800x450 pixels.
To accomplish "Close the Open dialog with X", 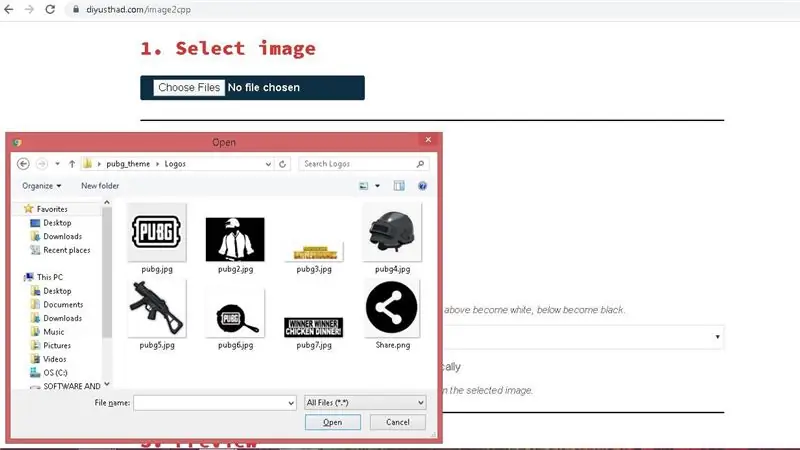I will click(428, 140).
